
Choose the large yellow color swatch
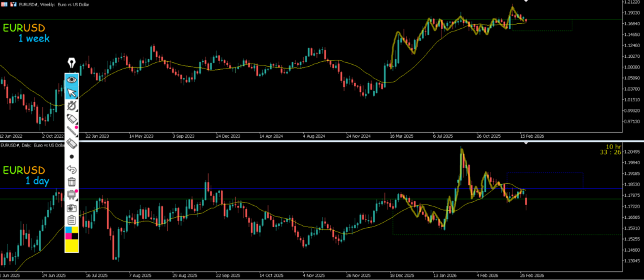pyautogui.click(x=72, y=246)
